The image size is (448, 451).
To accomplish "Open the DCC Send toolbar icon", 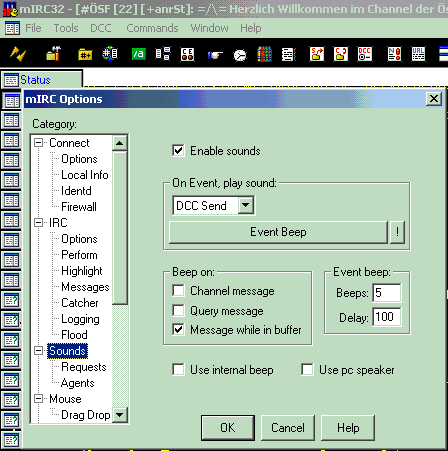I will pyautogui.click(x=316, y=54).
